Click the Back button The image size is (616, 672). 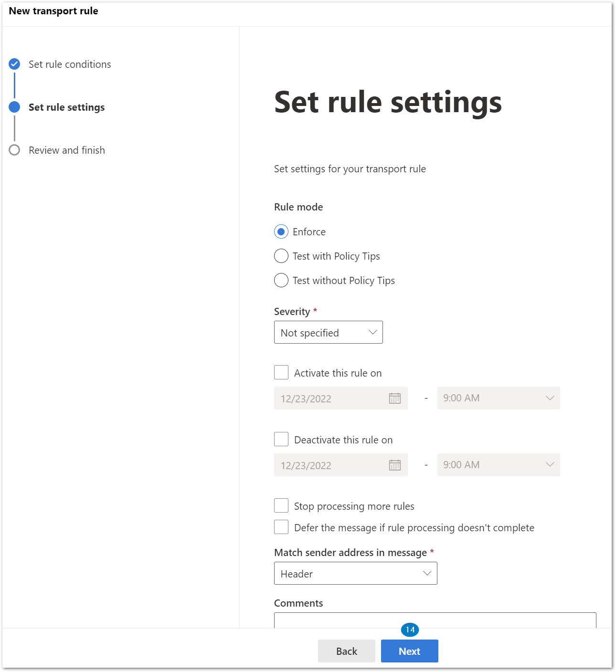click(347, 651)
